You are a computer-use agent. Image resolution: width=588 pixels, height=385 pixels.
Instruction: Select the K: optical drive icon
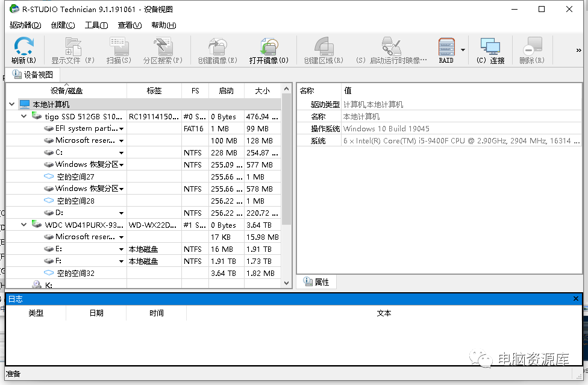37,284
